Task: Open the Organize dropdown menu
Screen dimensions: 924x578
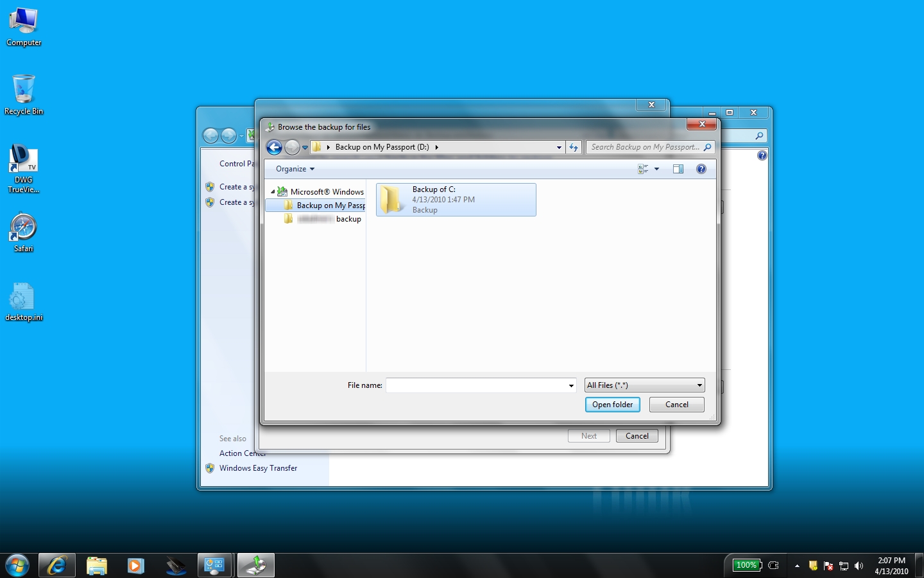Action: [295, 169]
